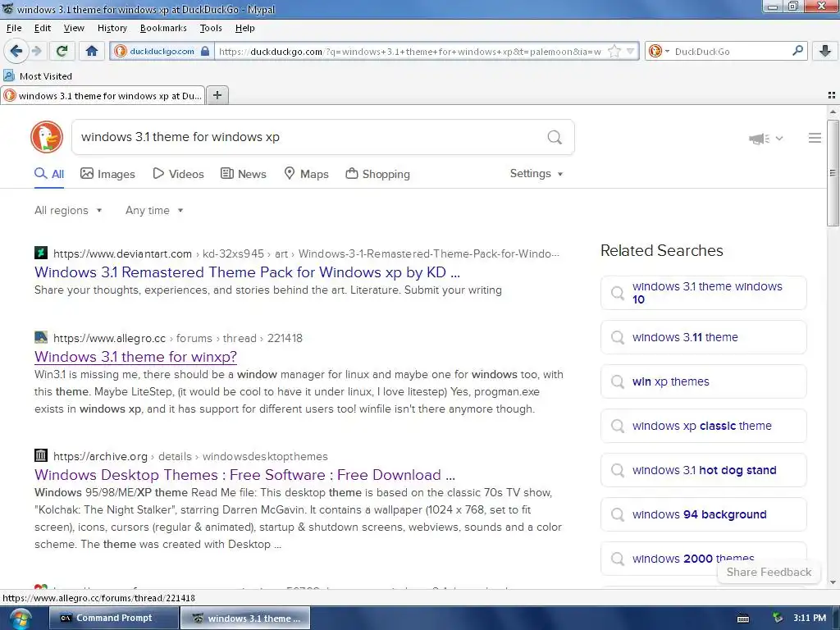The height and width of the screenshot is (630, 840).
Task: Open a new tab with plus button
Action: (217, 95)
